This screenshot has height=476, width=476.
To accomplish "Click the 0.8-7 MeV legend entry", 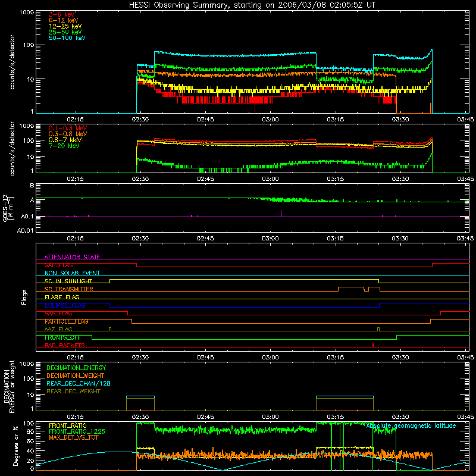I will click(x=65, y=140).
